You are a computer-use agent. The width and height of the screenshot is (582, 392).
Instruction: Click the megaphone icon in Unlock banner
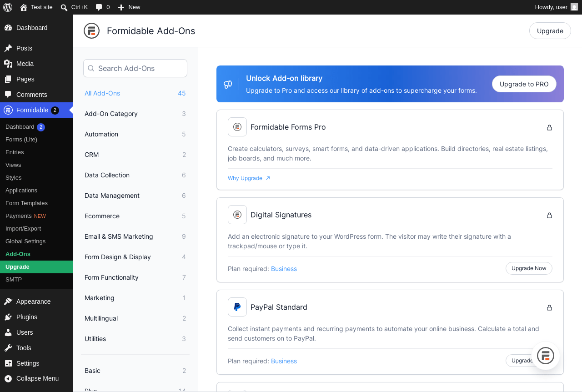coord(228,84)
